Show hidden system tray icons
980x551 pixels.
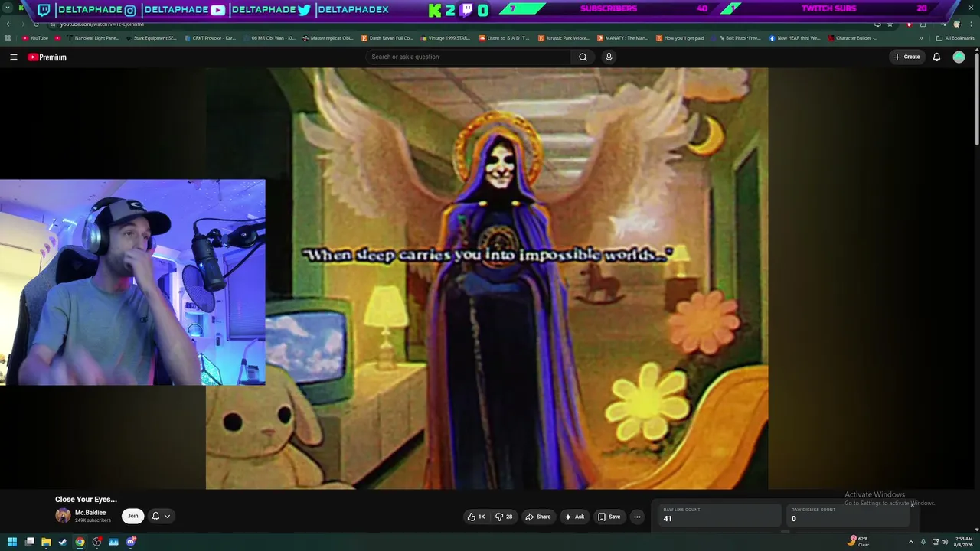[910, 542]
